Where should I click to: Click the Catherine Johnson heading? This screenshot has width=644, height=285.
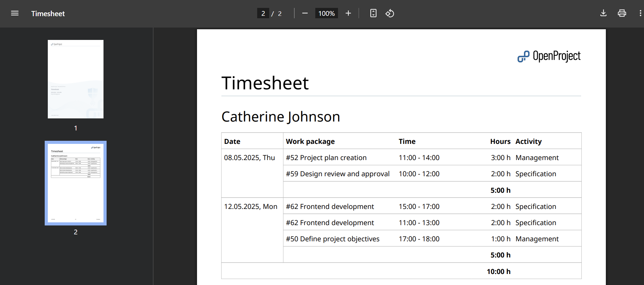281,117
